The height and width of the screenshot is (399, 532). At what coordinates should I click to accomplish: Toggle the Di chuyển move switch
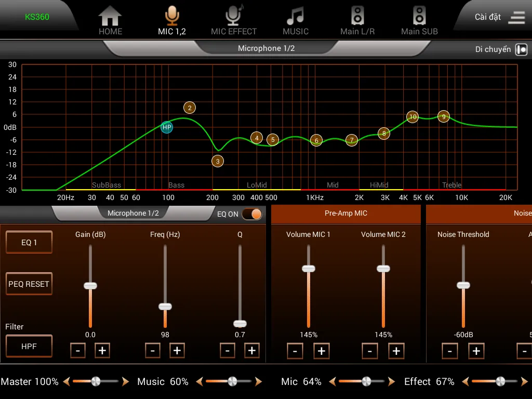521,49
